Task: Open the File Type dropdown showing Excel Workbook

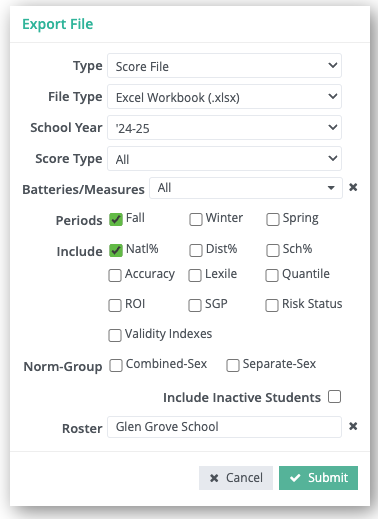Action: click(x=224, y=97)
